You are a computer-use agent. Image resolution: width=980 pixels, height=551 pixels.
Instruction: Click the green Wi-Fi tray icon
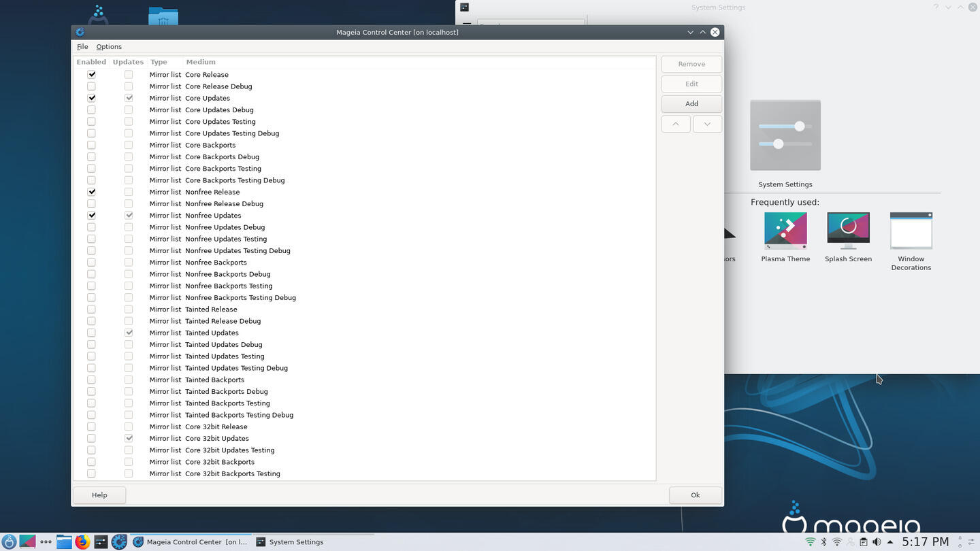810,542
